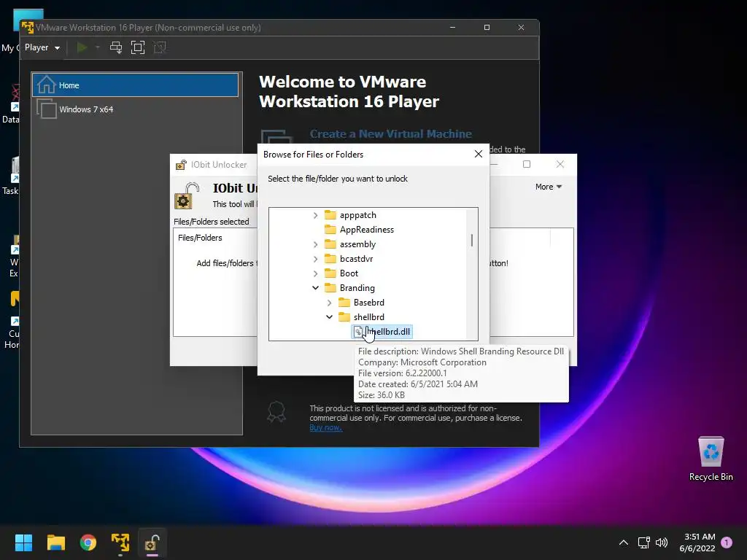
Task: Open File Explorer from the taskbar
Action: point(55,542)
